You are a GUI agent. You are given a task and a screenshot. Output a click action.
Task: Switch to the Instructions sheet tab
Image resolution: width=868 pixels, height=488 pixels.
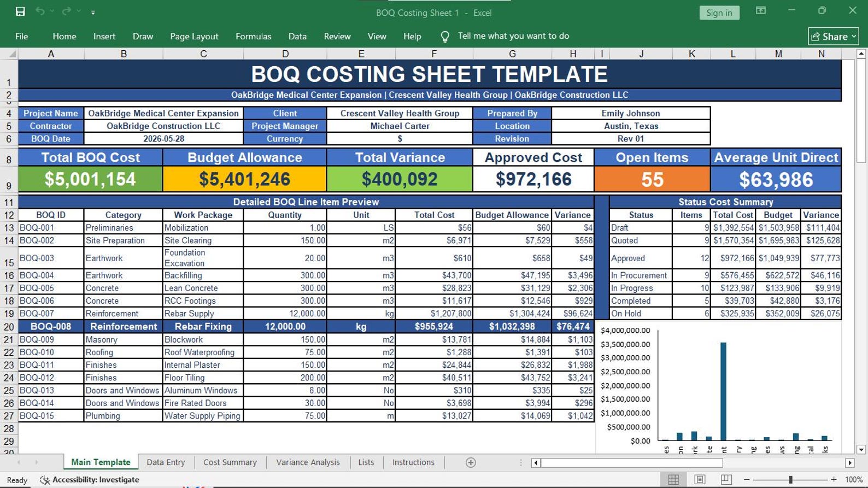[x=413, y=462]
